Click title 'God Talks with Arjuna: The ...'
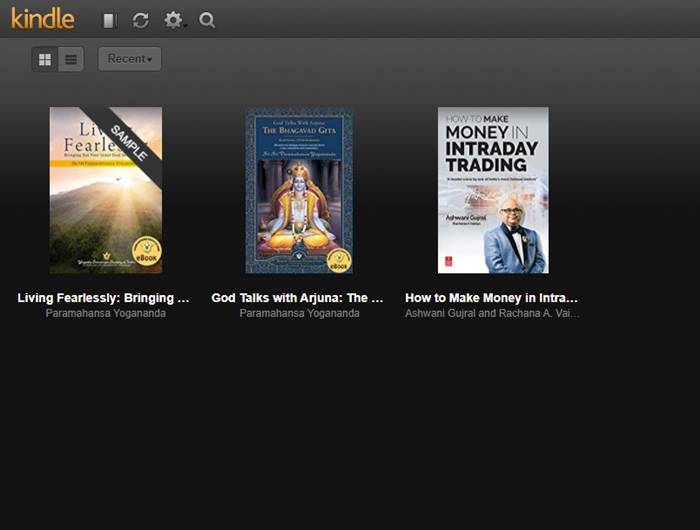 click(x=297, y=298)
